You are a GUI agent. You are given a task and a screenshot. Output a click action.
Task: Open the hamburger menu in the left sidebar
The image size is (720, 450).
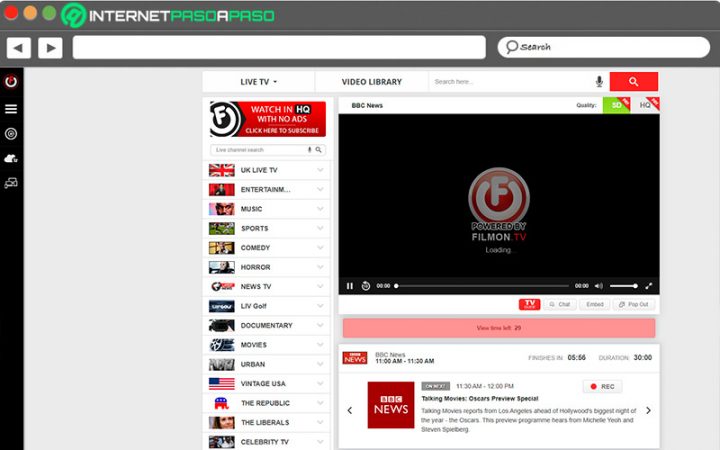11,108
